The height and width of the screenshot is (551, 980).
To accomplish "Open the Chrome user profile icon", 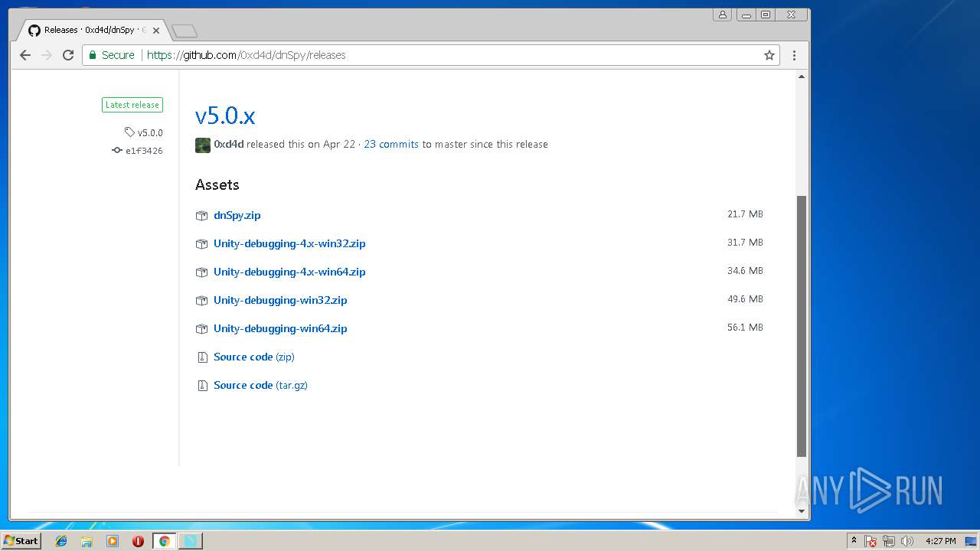I will pos(722,15).
